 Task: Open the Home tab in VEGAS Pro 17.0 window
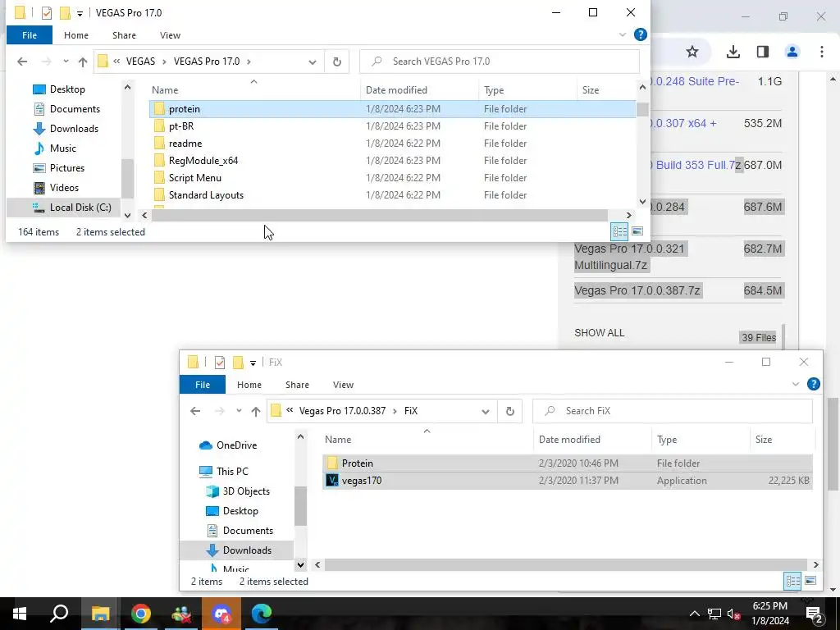coord(76,35)
